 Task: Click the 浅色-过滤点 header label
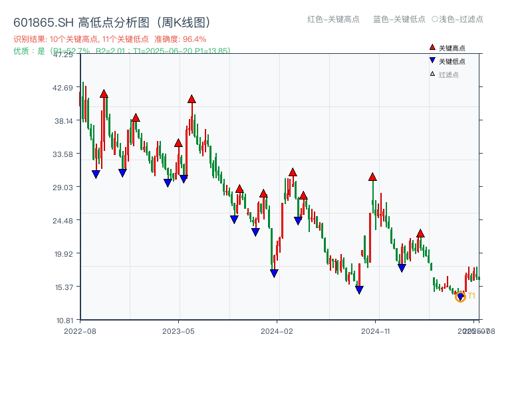[460, 20]
